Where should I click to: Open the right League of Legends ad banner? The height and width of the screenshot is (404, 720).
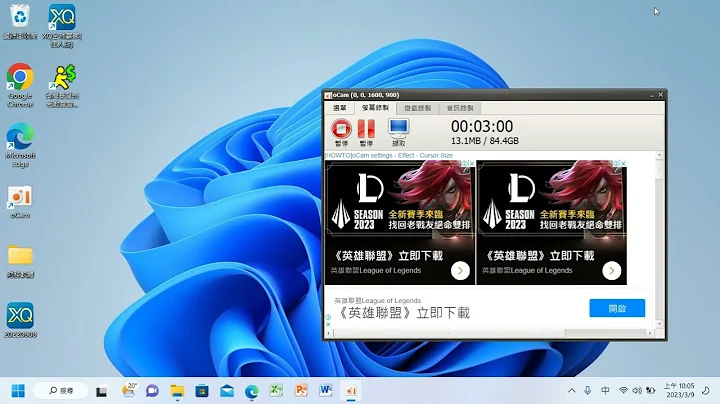coord(551,222)
